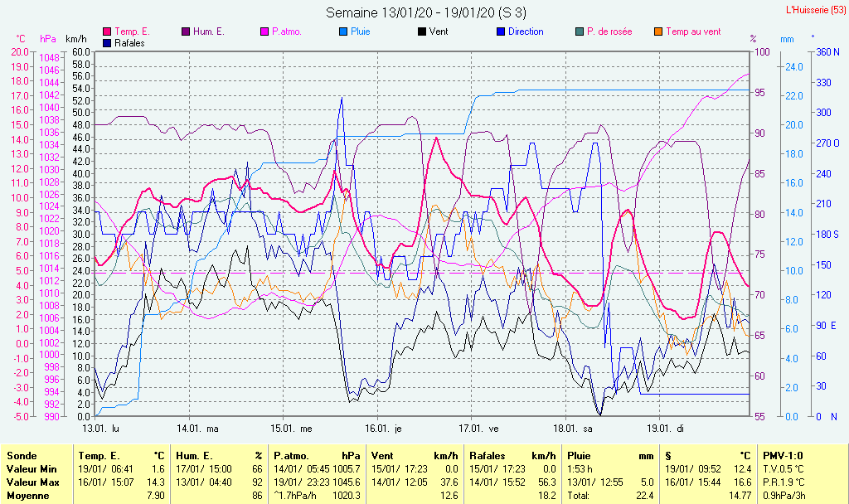The image size is (849, 504).
Task: Click the 1:53 h rain duration
Action: pyautogui.click(x=580, y=469)
